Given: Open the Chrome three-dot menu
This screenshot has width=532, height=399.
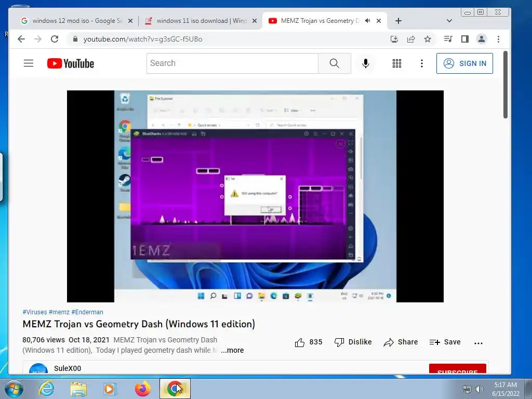Looking at the screenshot, I should 498,39.
